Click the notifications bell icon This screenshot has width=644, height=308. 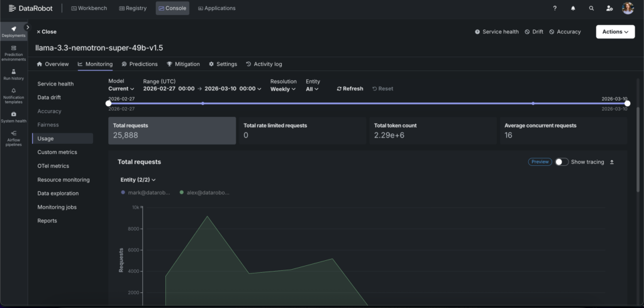573,8
